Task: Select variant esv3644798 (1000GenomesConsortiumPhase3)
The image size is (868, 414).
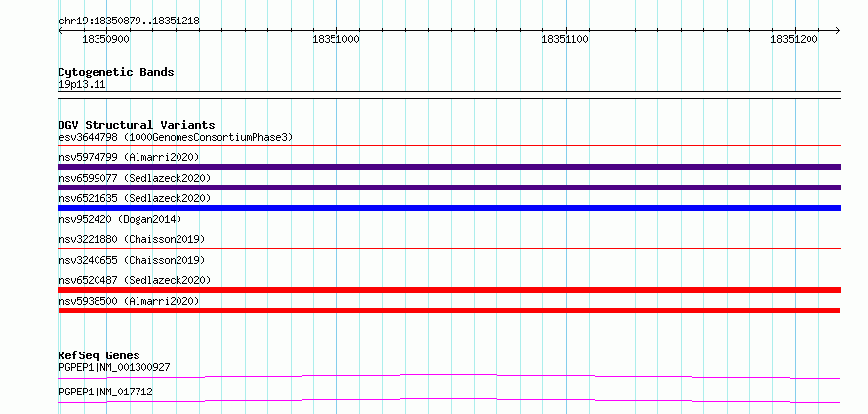Action: (176, 137)
